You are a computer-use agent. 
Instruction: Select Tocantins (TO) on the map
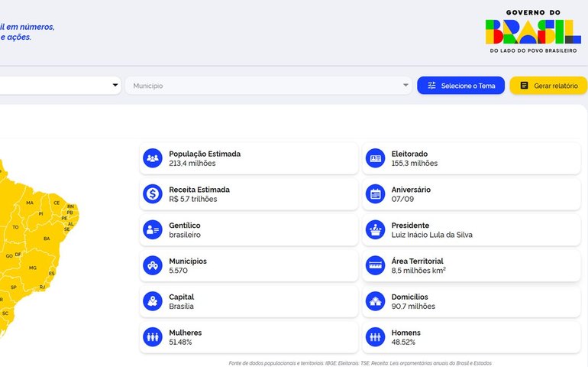15,227
